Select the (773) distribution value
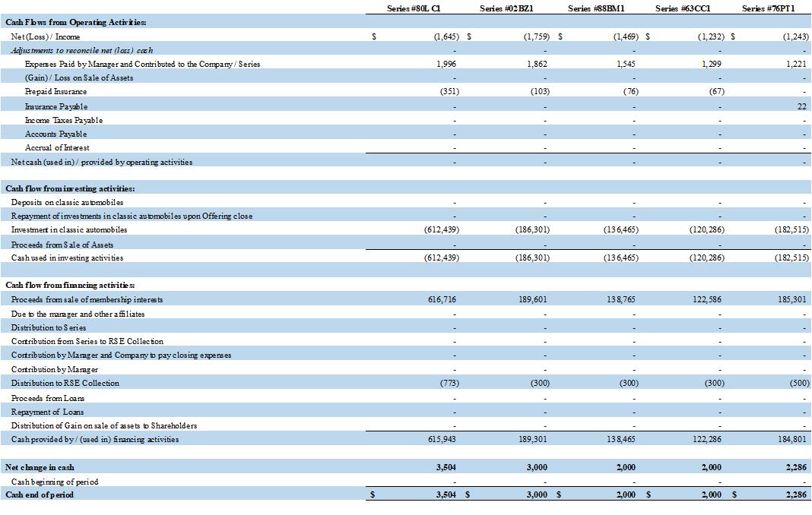 pos(449,384)
